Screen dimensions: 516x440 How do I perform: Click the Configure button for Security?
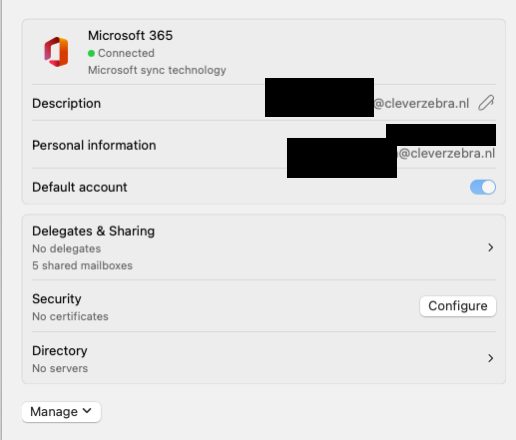click(x=458, y=306)
